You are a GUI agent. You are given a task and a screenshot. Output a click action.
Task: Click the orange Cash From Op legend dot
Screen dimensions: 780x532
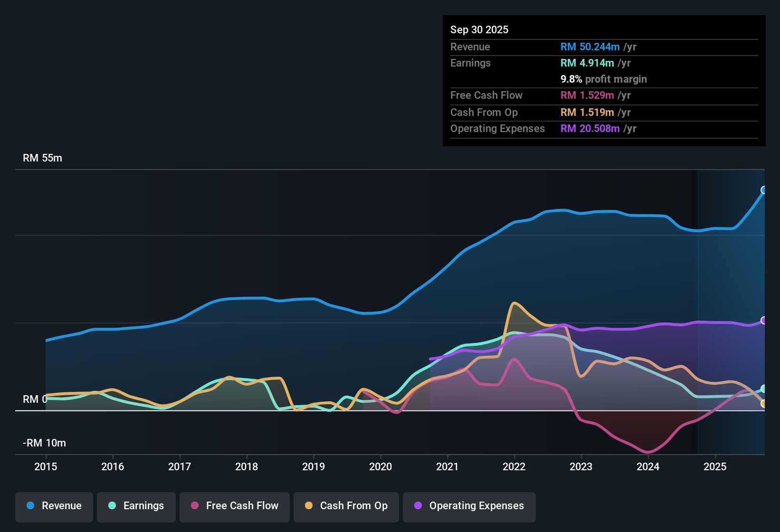pos(309,506)
